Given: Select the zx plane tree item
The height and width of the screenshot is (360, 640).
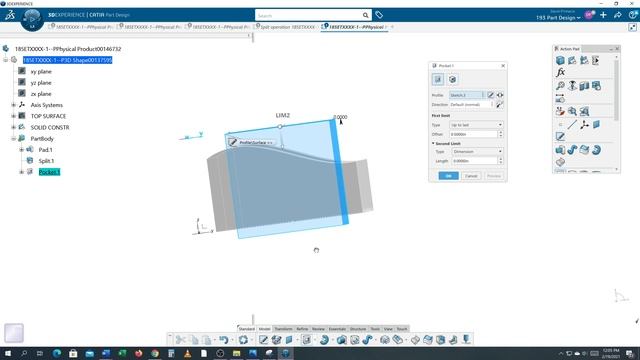Looking at the screenshot, I should pyautogui.click(x=41, y=94).
